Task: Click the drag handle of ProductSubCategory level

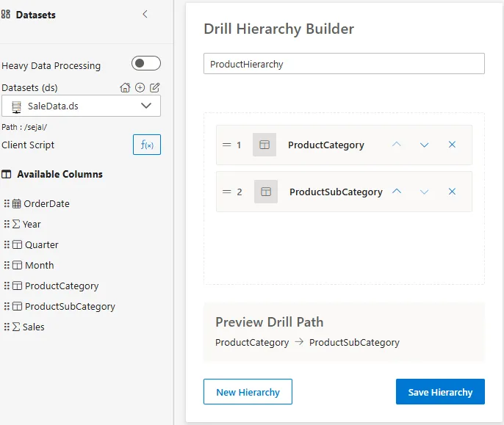Action: tap(226, 192)
